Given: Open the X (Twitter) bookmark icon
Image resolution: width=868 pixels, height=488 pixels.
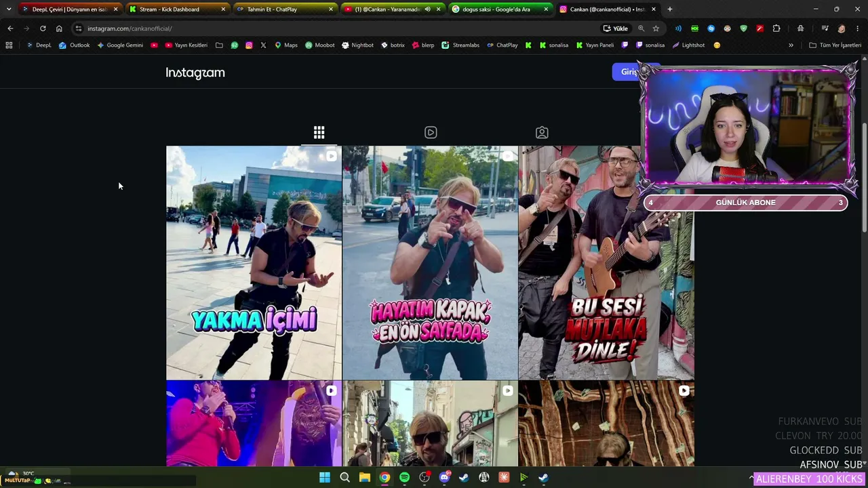Looking at the screenshot, I should [263, 45].
